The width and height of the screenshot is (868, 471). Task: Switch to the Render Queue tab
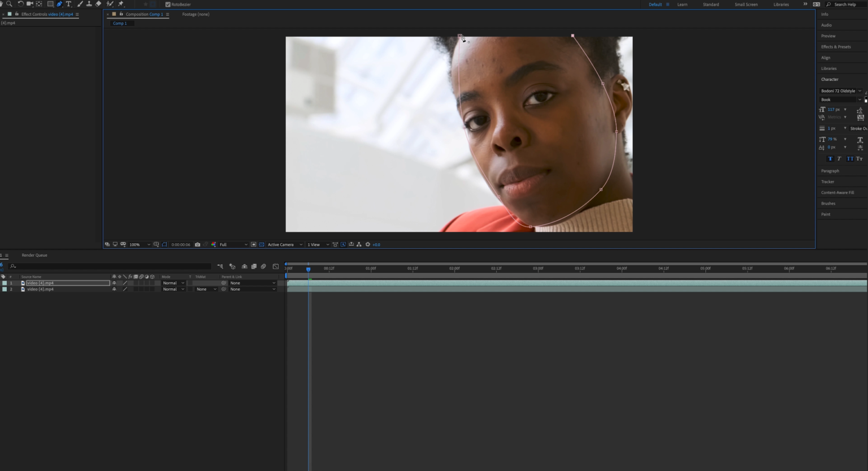34,255
